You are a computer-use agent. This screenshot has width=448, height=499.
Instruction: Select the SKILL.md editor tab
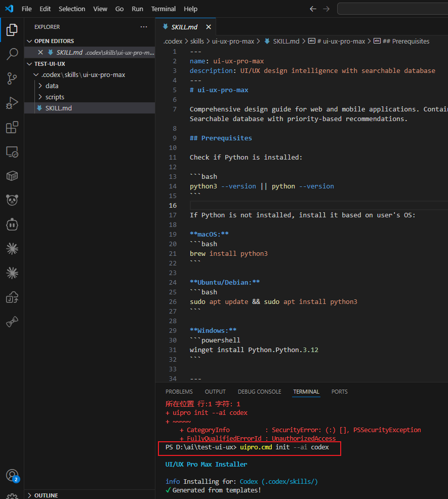(x=184, y=27)
